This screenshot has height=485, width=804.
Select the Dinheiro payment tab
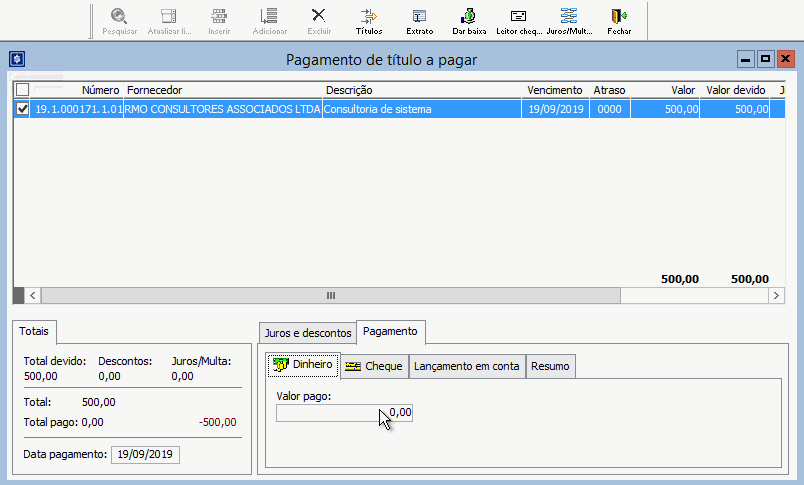pos(303,366)
